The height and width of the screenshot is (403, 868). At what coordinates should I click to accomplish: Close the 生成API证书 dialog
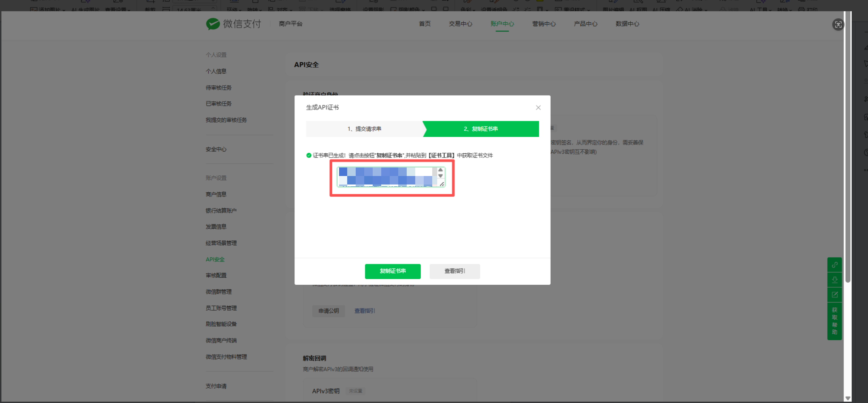(538, 108)
